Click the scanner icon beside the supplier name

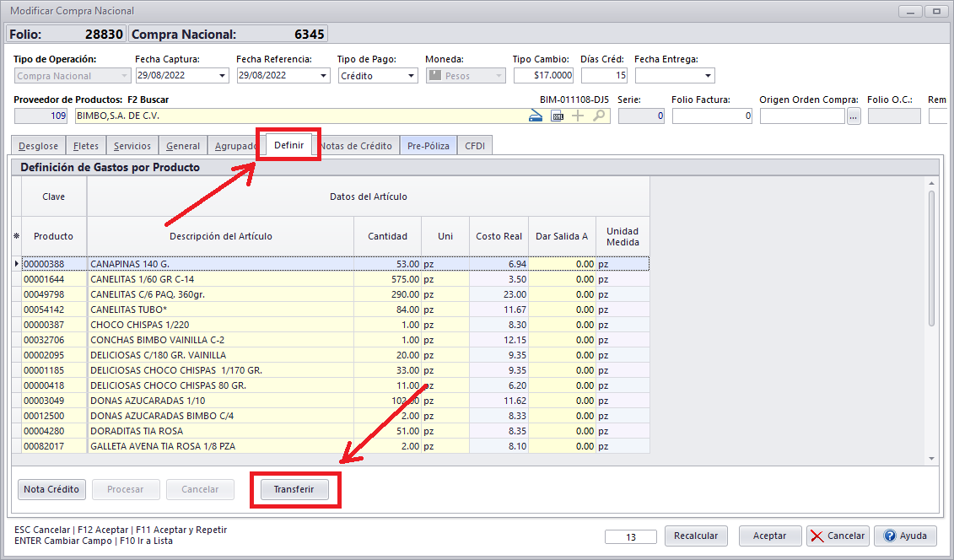coord(535,116)
